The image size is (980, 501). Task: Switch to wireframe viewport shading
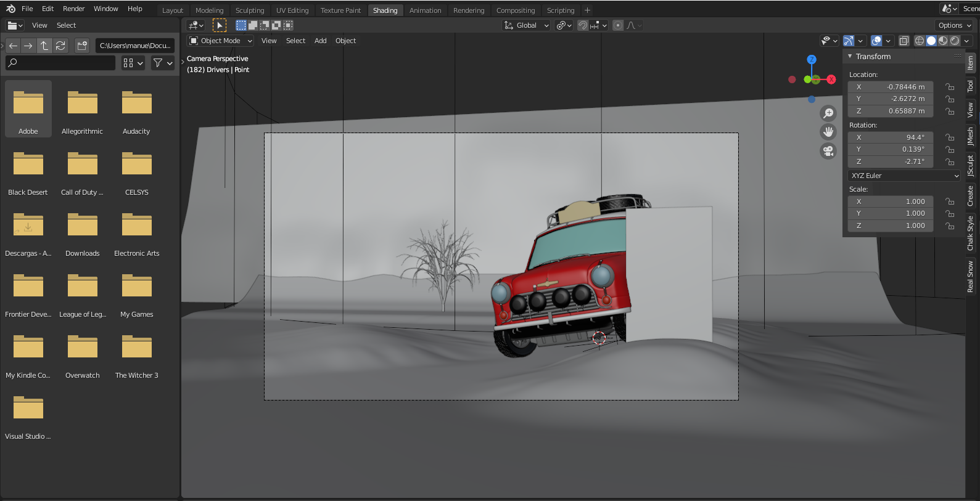[x=919, y=41]
